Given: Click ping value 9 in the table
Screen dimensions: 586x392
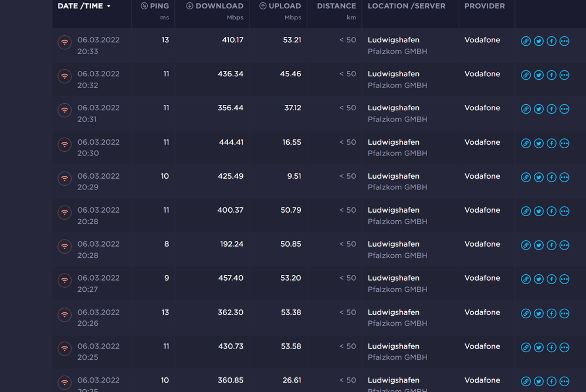Looking at the screenshot, I should tap(167, 278).
